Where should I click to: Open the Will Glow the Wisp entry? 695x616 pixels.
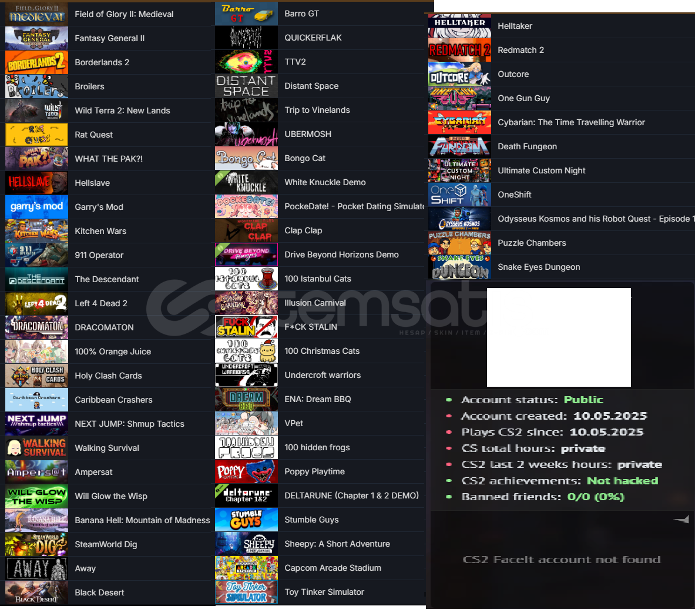coord(111,496)
